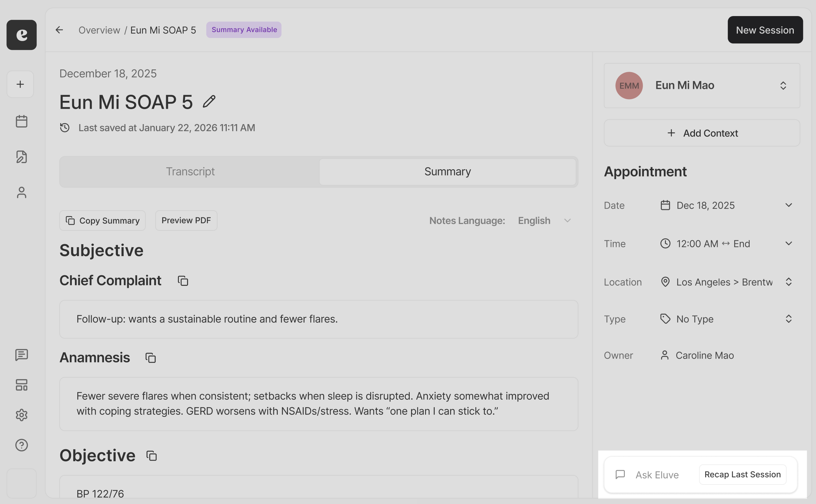Open the patient selector Eun Mi Mao
This screenshot has width=816, height=504.
click(x=702, y=85)
